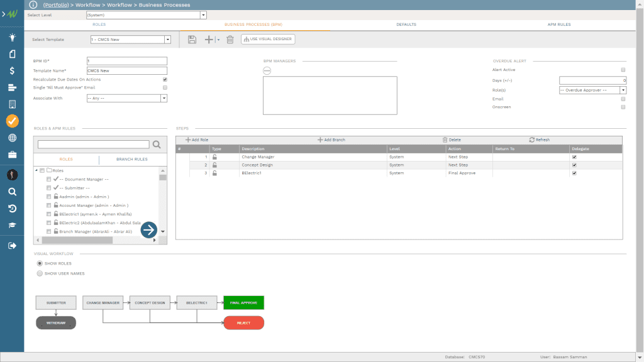This screenshot has width=644, height=362.
Task: Click the lock icon of BElectric1 step
Action: pos(214,173)
